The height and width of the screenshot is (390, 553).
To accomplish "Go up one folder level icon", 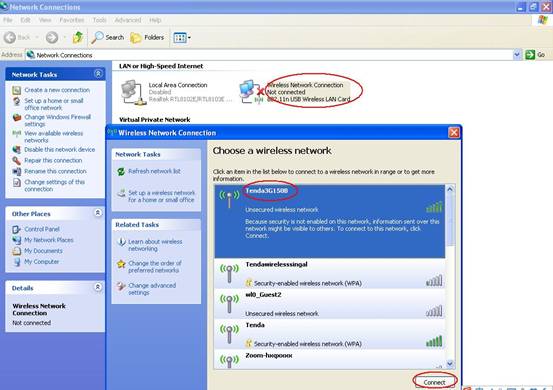I will coord(78,37).
